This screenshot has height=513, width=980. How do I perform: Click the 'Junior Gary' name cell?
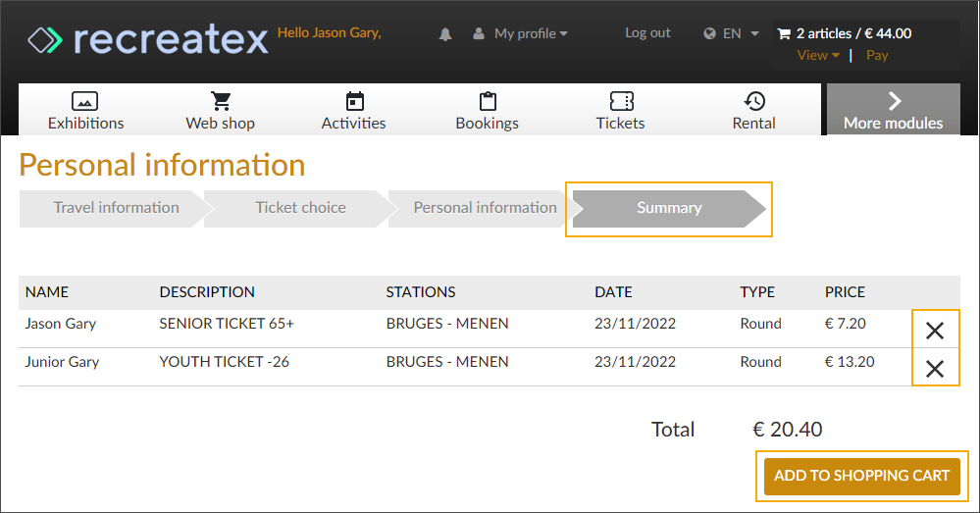pos(62,362)
